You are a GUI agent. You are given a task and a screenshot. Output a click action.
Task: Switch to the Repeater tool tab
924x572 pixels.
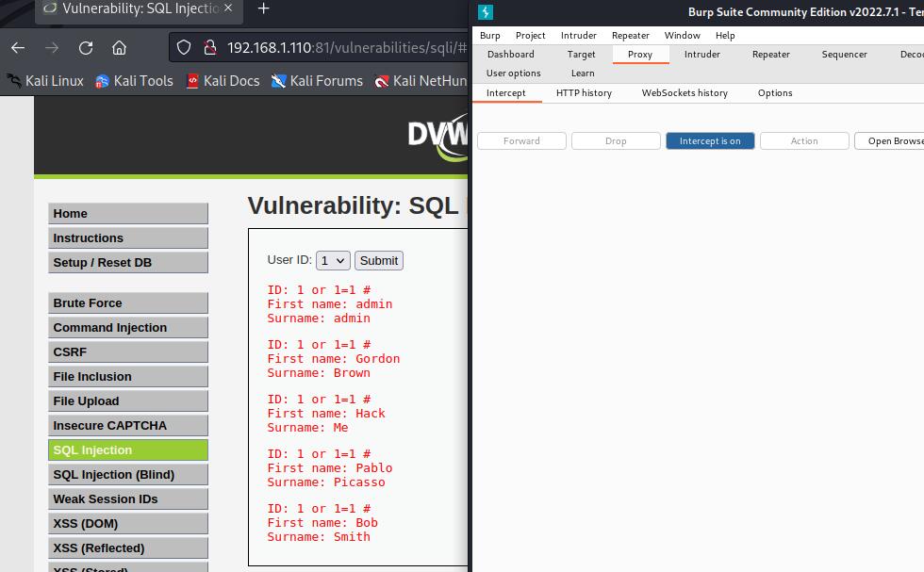(x=771, y=55)
